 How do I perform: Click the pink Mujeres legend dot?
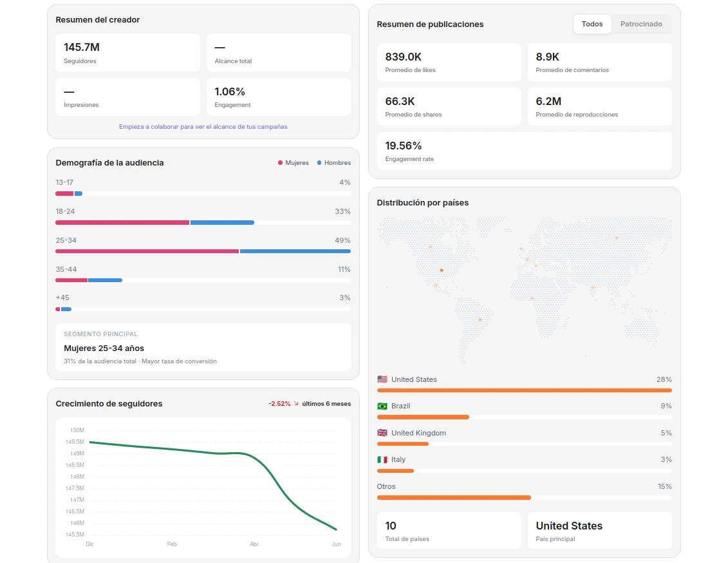(280, 162)
